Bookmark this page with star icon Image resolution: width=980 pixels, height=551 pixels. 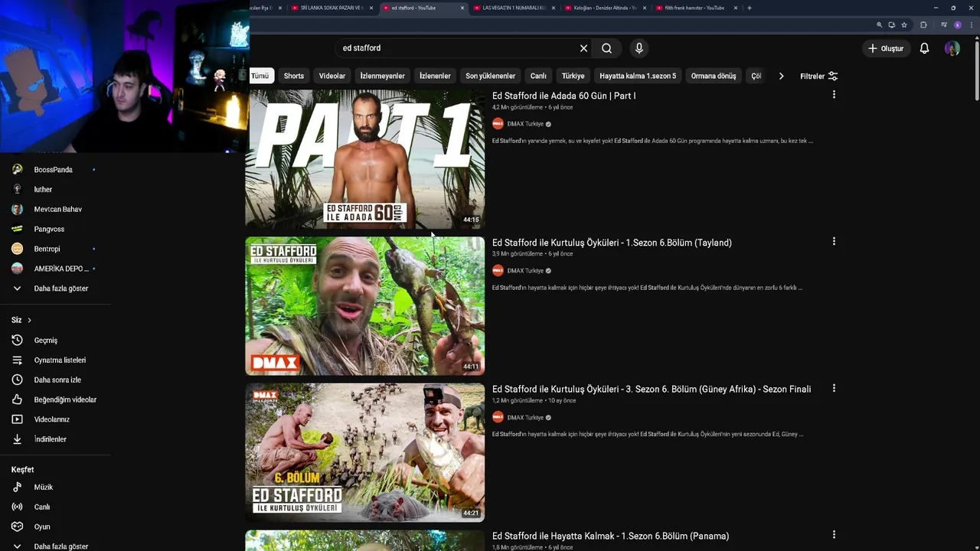point(904,24)
